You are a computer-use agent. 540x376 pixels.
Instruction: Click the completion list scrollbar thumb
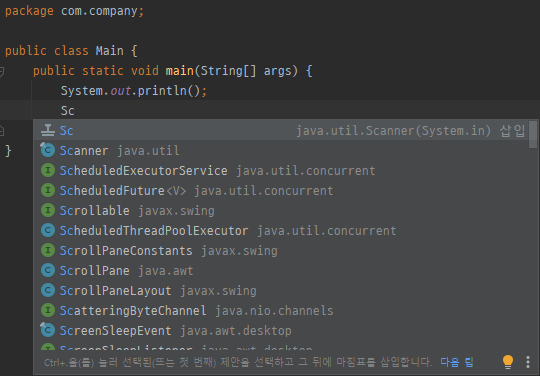[x=533, y=134]
